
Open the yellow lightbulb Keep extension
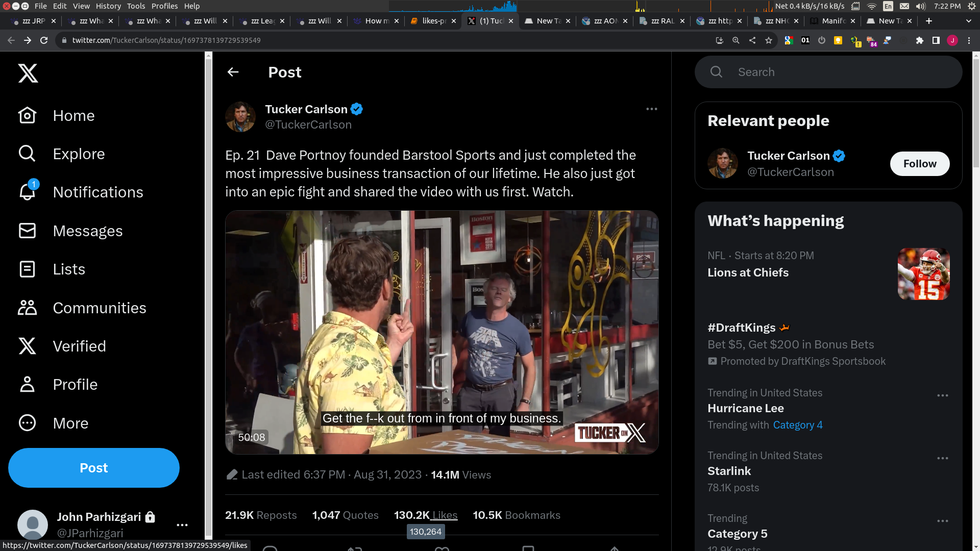tap(838, 40)
